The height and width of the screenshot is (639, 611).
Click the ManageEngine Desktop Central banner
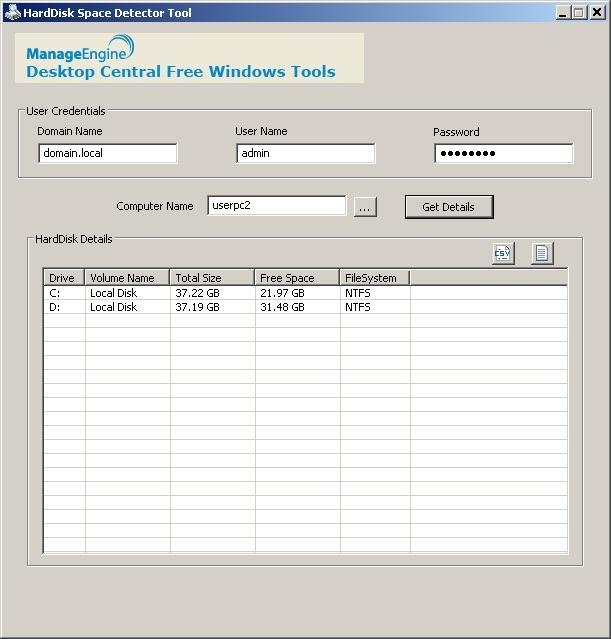point(189,58)
